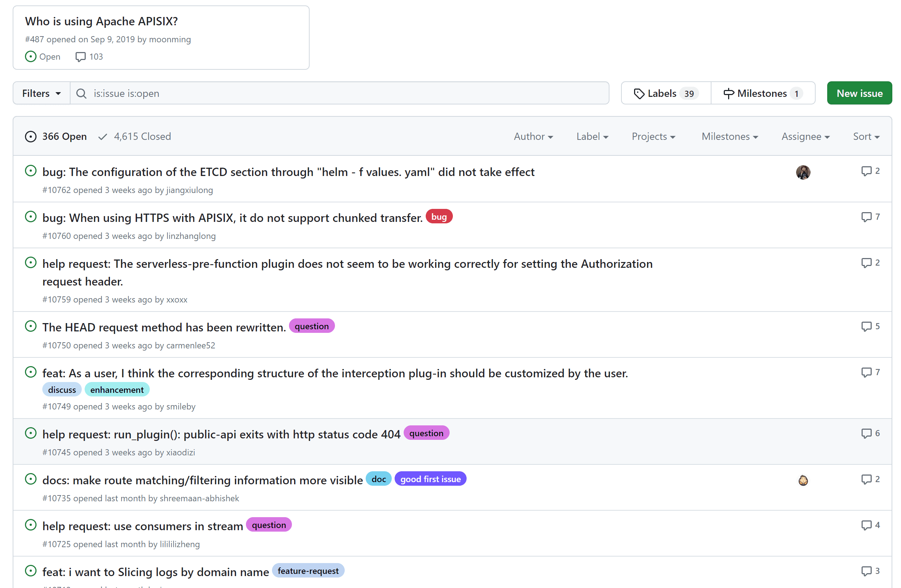Open author profile moonming on pinned issue
901x588 pixels.
coord(170,39)
